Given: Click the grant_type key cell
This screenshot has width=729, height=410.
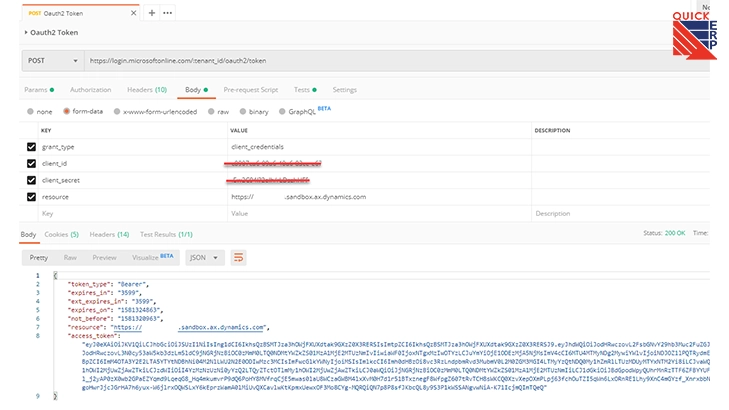Looking at the screenshot, I should 133,147.
